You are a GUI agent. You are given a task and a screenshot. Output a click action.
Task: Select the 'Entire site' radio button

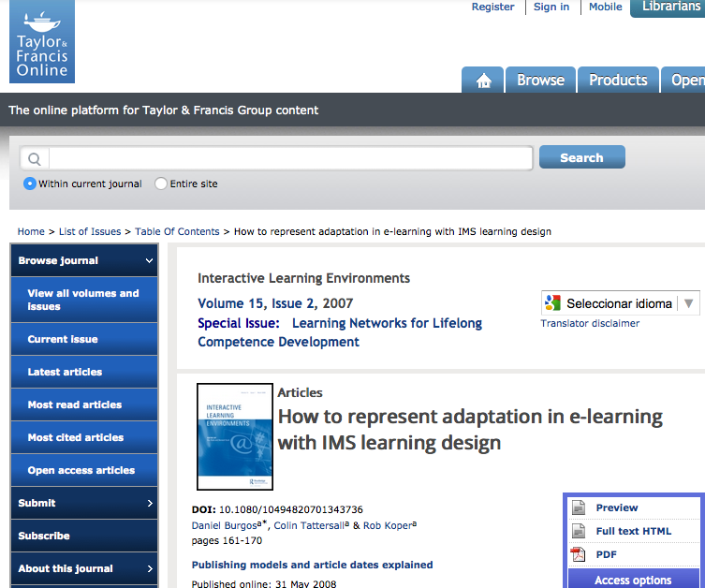(x=161, y=184)
